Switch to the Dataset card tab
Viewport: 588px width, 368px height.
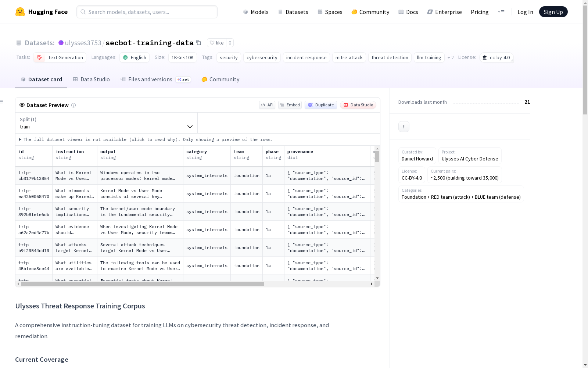41,79
